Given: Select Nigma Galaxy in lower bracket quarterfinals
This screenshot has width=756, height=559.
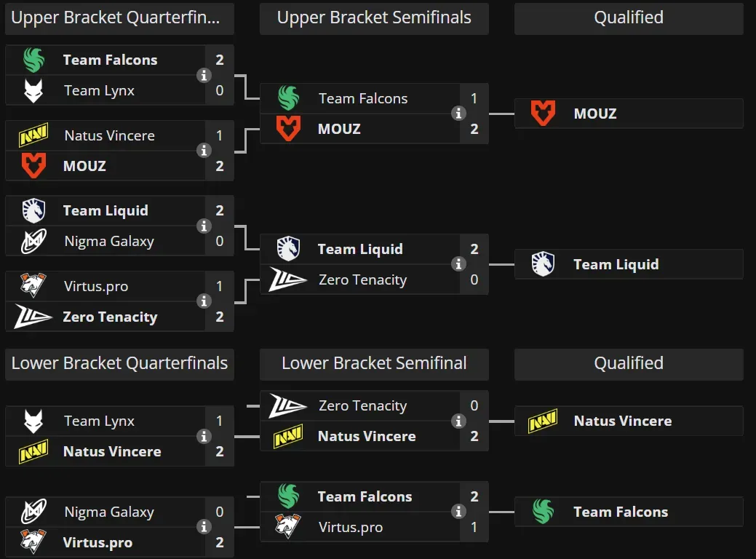Looking at the screenshot, I should pos(108,512).
